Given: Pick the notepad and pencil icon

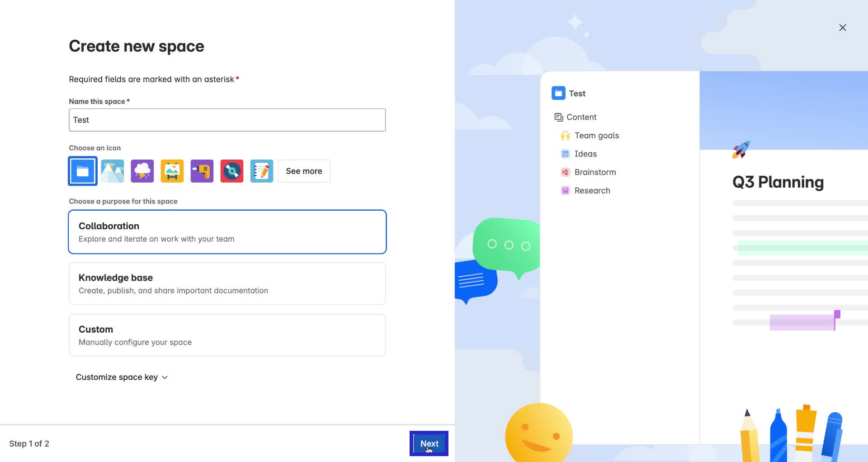Looking at the screenshot, I should click(x=261, y=171).
